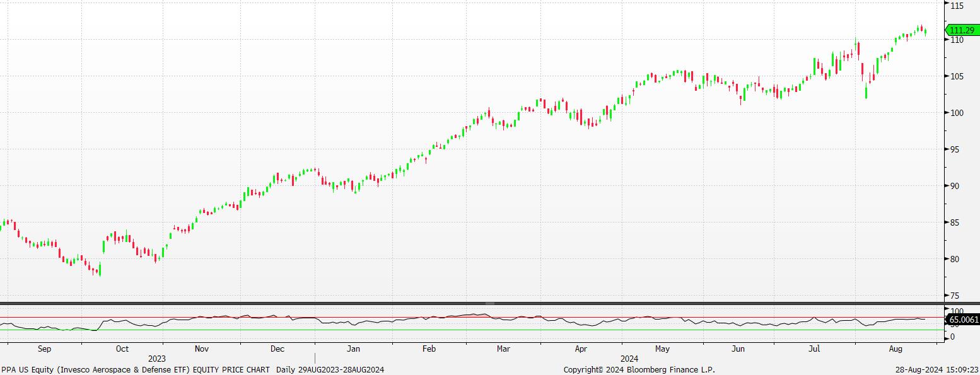The height and width of the screenshot is (375, 980).
Task: Select the 105 price axis label
Action: [956, 76]
